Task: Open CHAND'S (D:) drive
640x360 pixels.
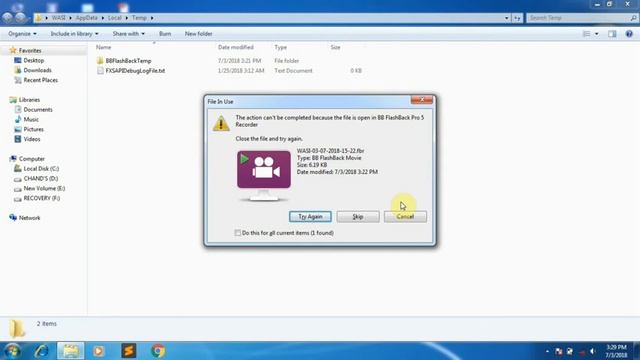Action: 40,178
